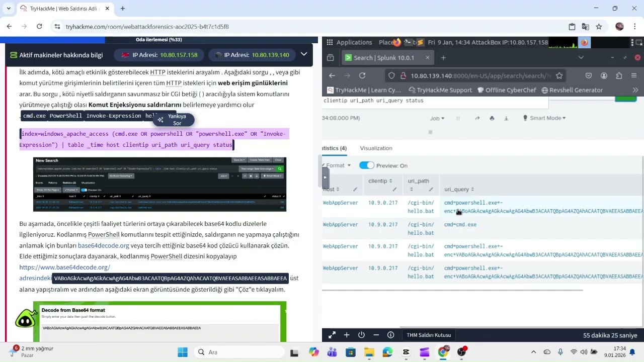Click the Chrome address bar tryhackme.com URL

pos(147,27)
